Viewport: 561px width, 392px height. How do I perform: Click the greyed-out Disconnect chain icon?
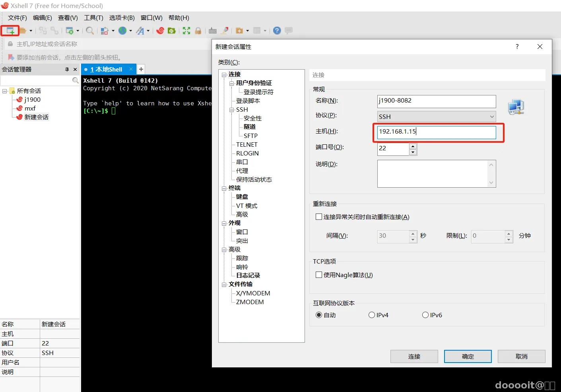54,31
